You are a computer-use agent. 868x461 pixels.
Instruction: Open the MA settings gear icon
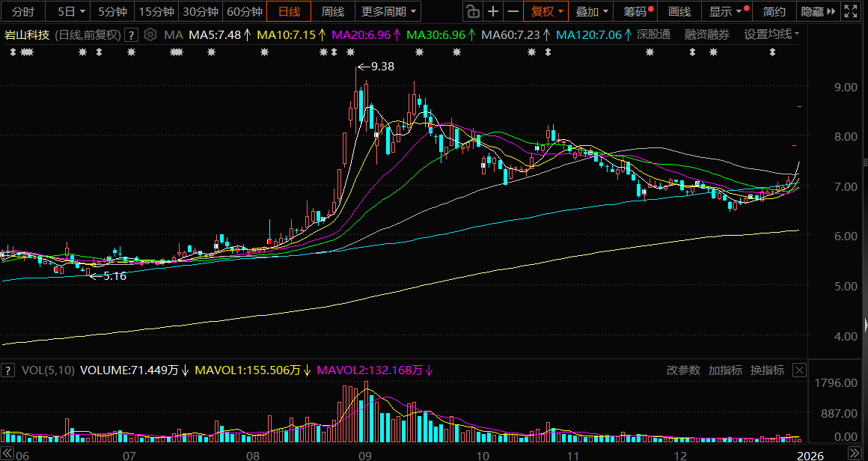click(x=150, y=35)
